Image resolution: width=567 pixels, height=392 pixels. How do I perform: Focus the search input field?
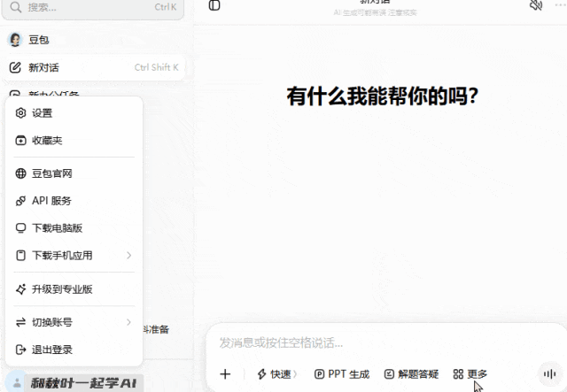[92, 8]
